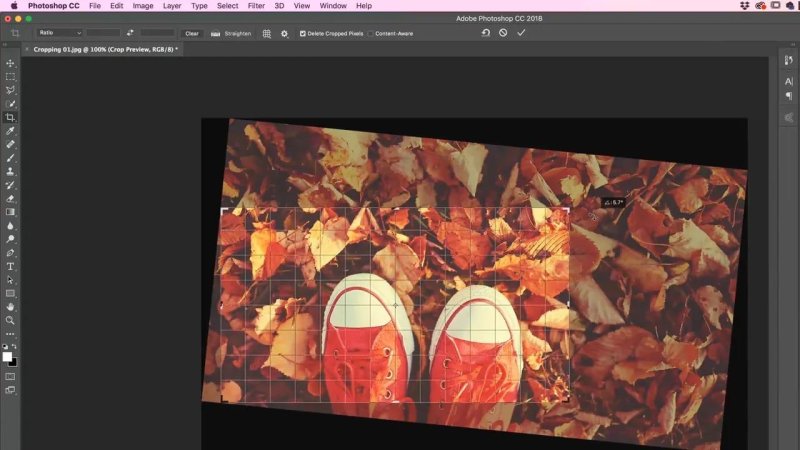
Task: Reset to default foreground and background colors
Action: 5,346
